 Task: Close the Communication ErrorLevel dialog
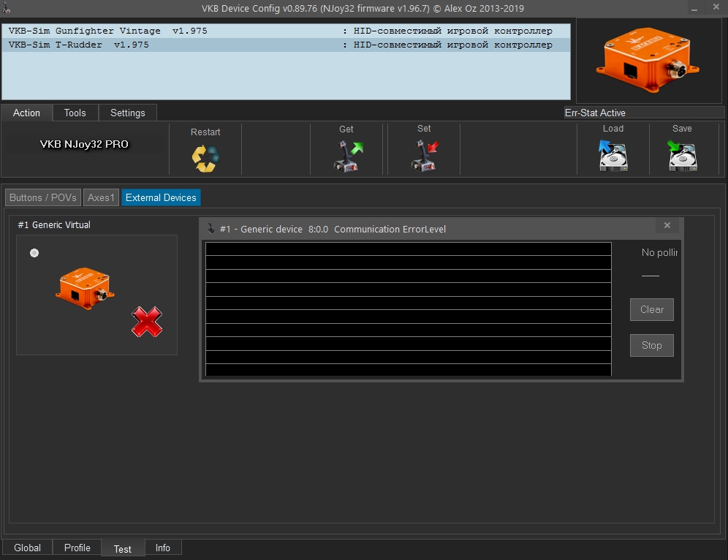pos(667,225)
